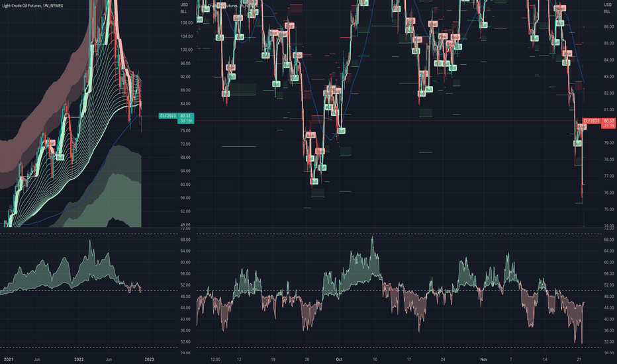Click the 24 date label on hourly time axis

pyautogui.click(x=443, y=359)
